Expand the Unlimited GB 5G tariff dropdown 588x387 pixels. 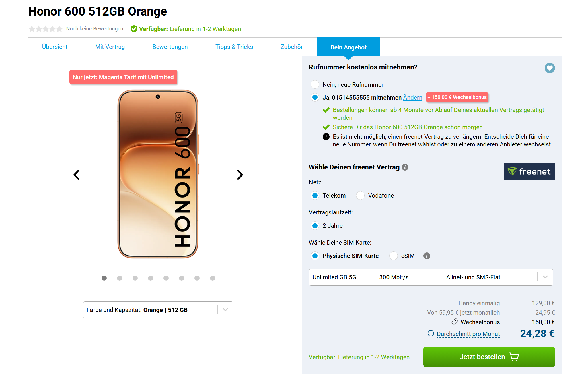coord(431,277)
